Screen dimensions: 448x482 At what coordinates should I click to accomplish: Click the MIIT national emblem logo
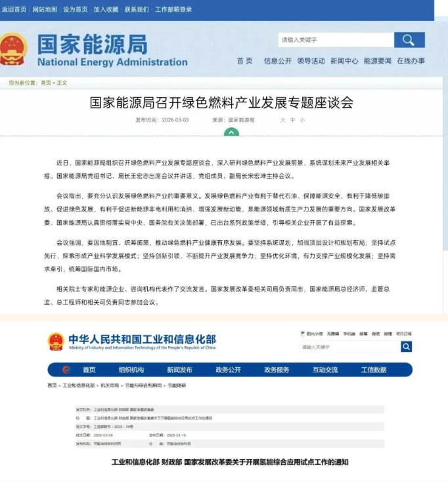[x=56, y=341]
